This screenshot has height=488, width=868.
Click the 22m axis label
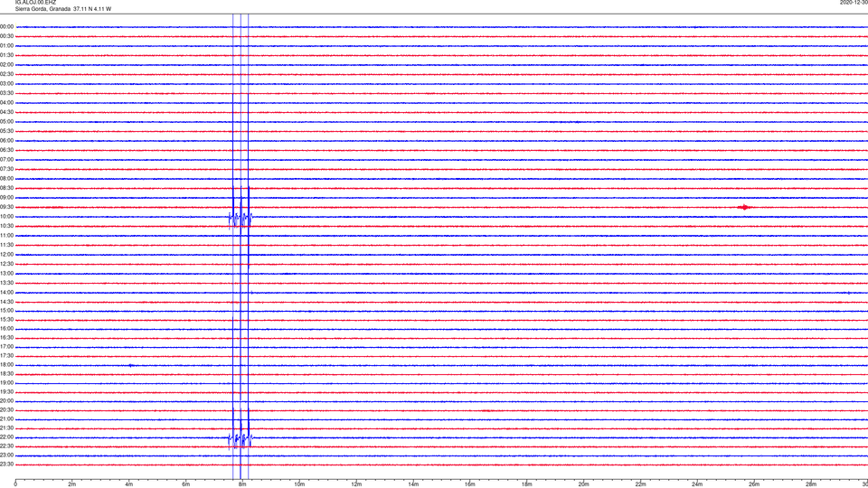pos(640,484)
